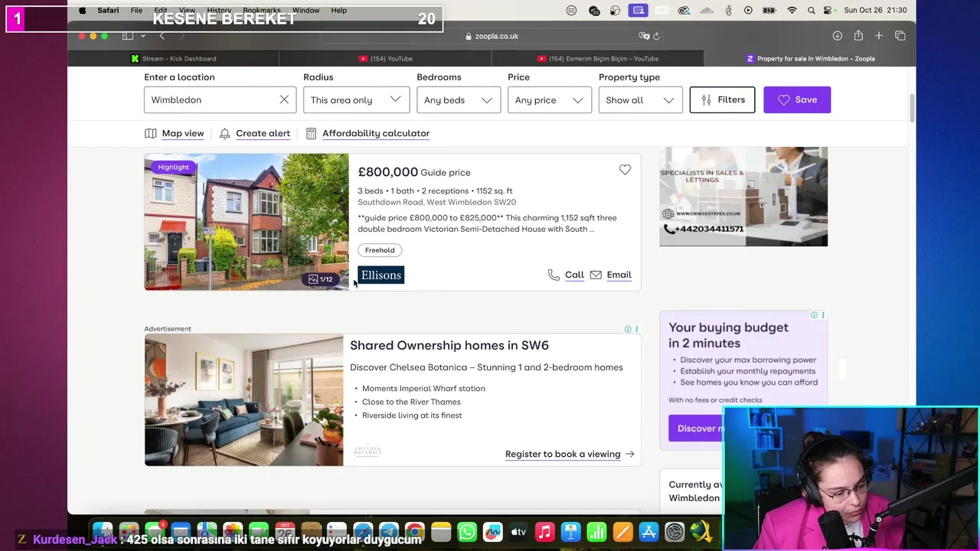Viewport: 980px width, 551px height.
Task: Click the heart on the Save button
Action: click(x=783, y=99)
